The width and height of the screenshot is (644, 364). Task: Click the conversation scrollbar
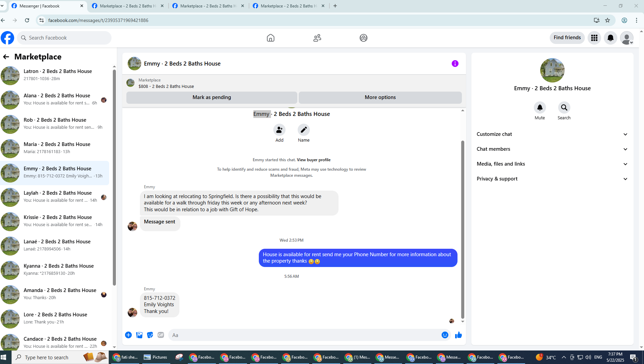click(x=463, y=229)
